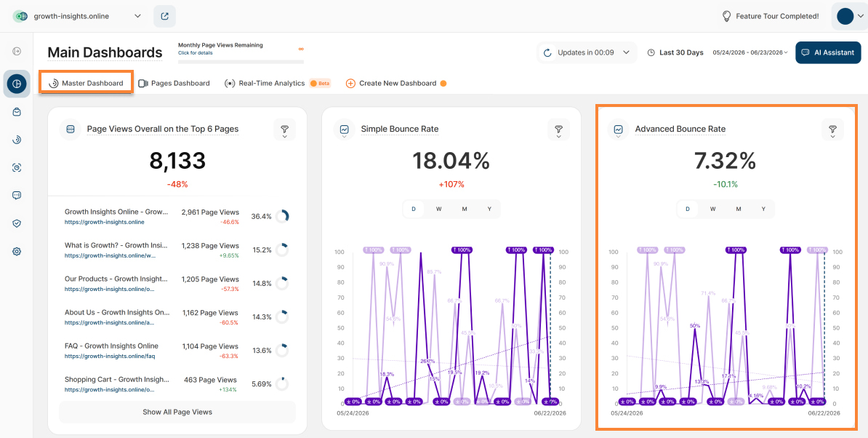Click the Monthly Page Views Remaining progress bar

coord(241,62)
